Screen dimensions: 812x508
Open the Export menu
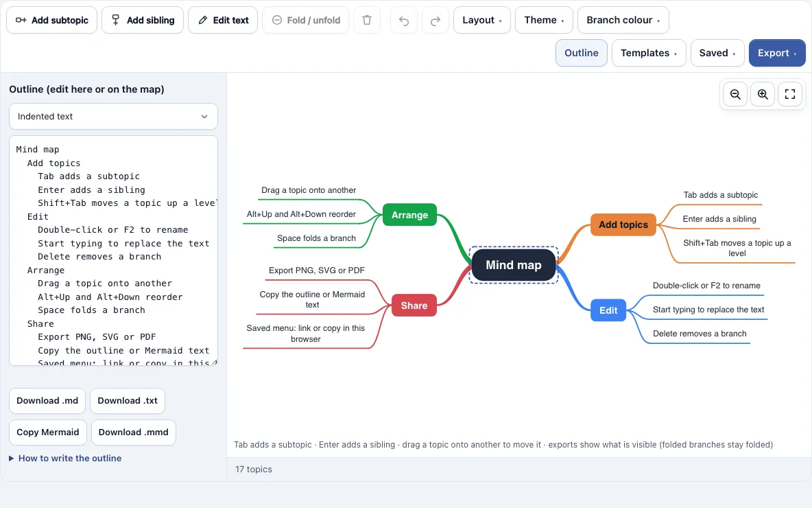[x=777, y=53]
